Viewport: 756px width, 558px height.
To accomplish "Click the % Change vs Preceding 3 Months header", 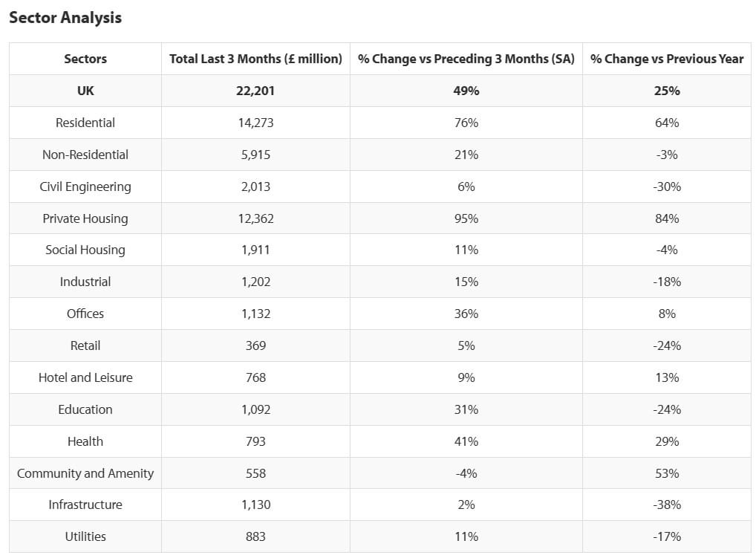I will pos(466,59).
